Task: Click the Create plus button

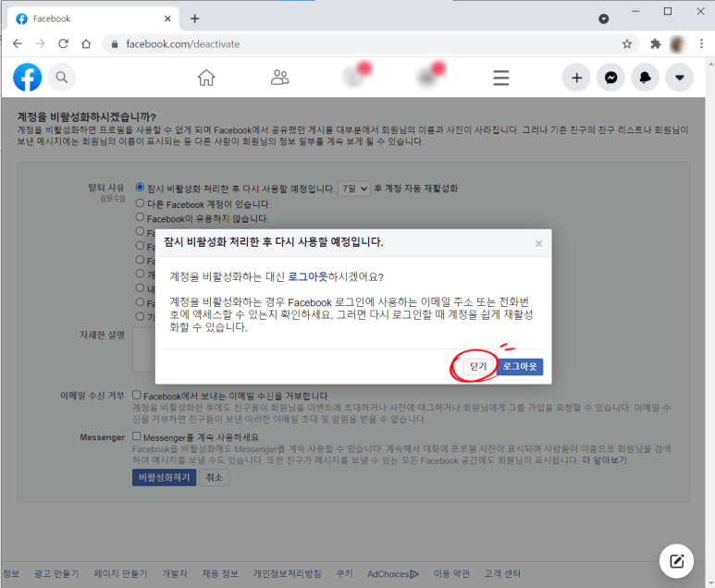Action: coord(576,78)
